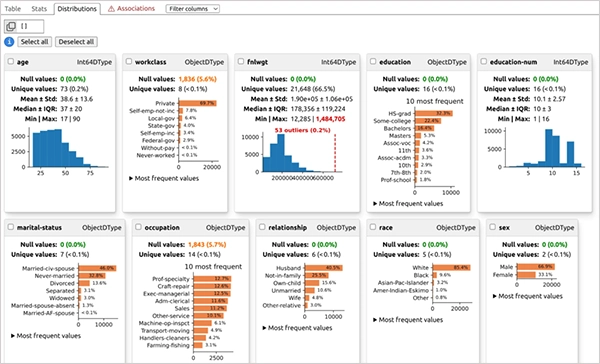Select the Distributions tab
600x364 pixels.
point(77,8)
